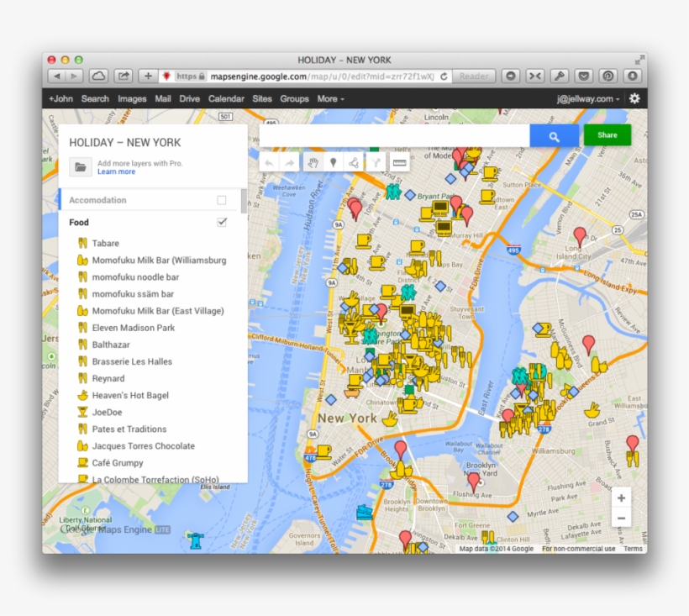This screenshot has height=616, width=689.
Task: Go forward with Safari's forward arrow
Action: [74, 76]
